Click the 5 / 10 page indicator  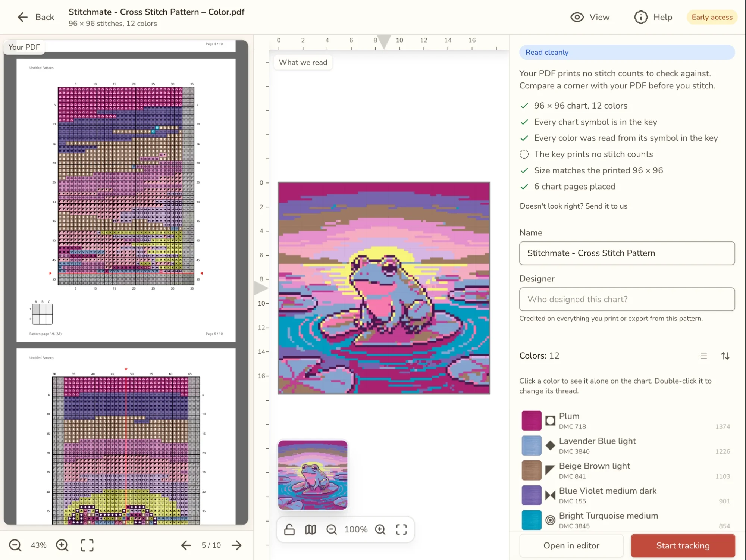(x=211, y=545)
